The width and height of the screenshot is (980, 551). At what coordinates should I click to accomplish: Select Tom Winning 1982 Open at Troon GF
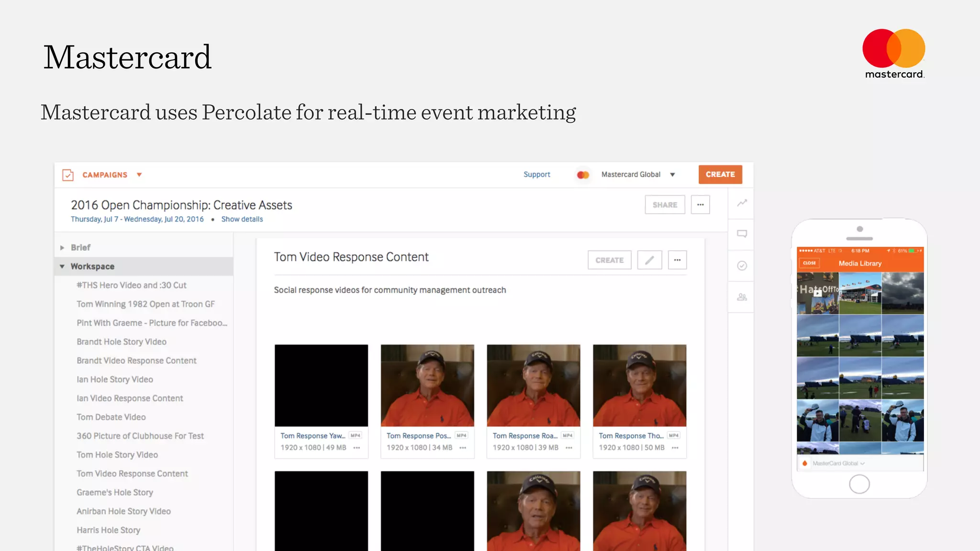pos(145,304)
